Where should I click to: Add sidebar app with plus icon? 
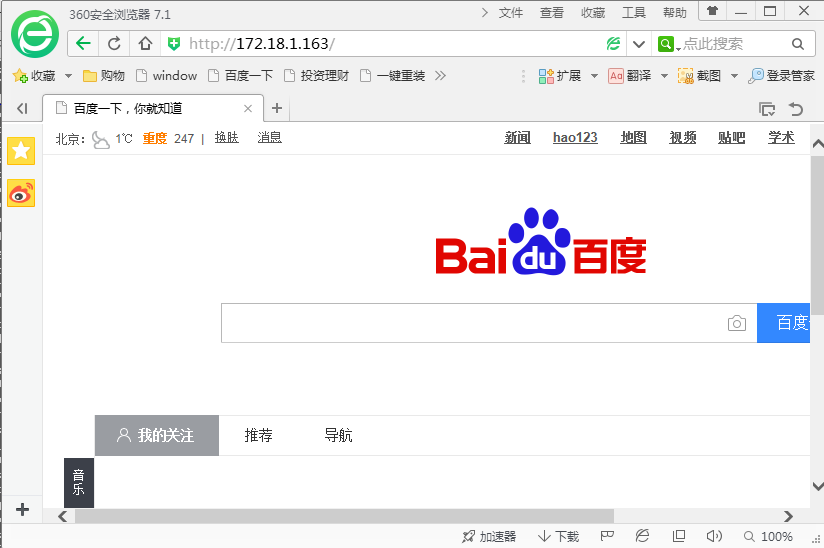22,509
